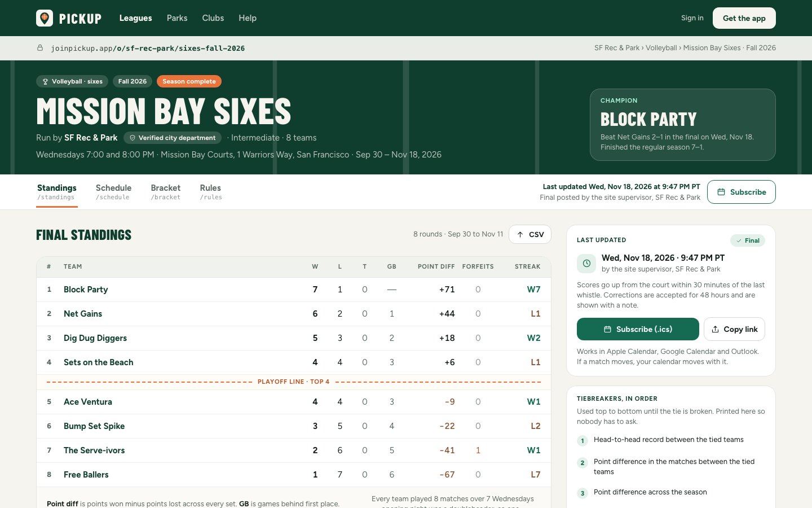The width and height of the screenshot is (812, 508).
Task: Click the calendar icon in header Subscribe button
Action: [721, 192]
